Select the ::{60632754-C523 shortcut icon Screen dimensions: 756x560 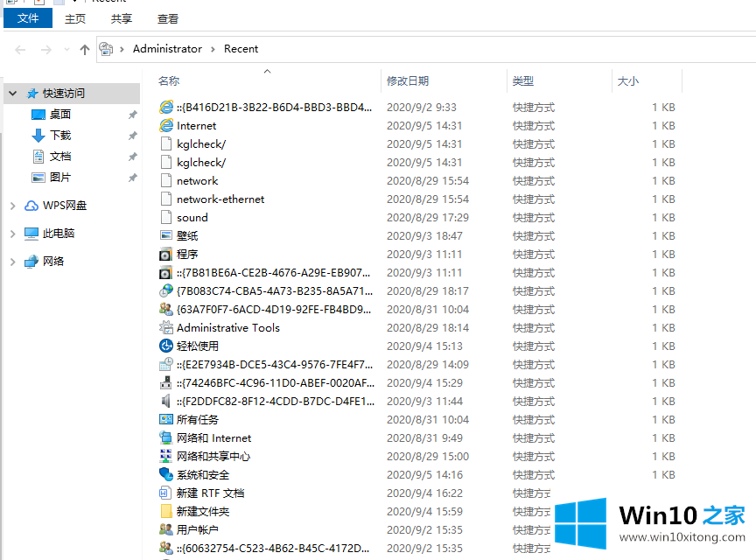(166, 548)
